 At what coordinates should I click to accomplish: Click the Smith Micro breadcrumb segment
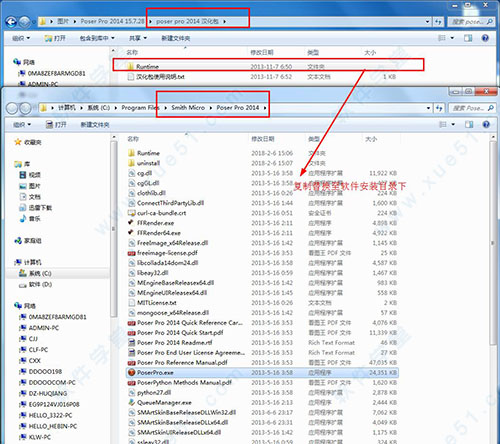(x=188, y=108)
